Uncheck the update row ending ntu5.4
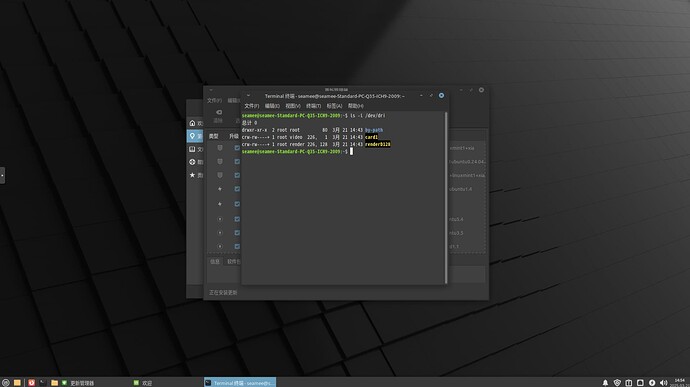This screenshot has height=387, width=690. tap(237, 219)
